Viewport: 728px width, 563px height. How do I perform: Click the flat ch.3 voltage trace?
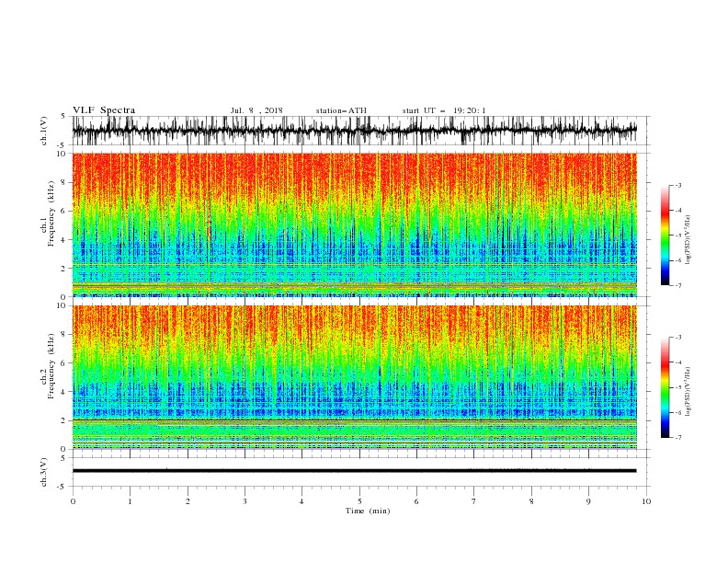tap(354, 471)
